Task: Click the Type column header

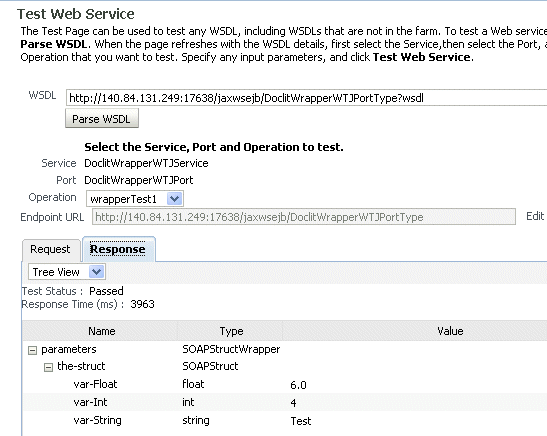Action: (231, 331)
